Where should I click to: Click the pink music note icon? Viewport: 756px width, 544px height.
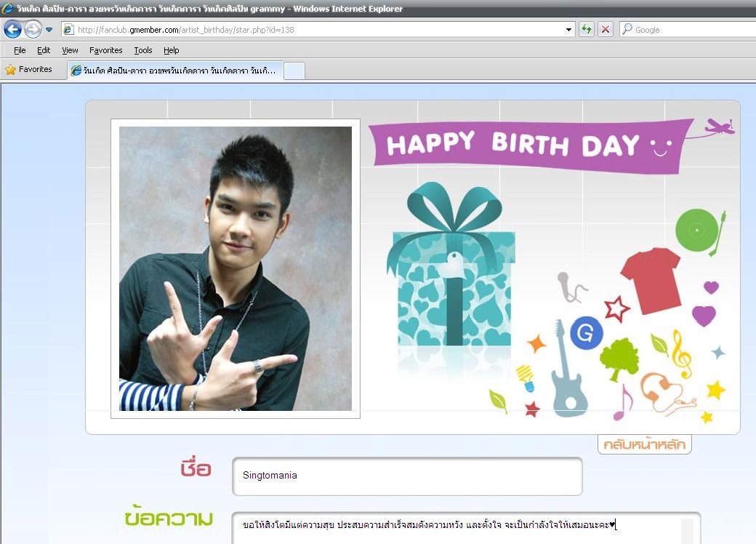point(623,402)
